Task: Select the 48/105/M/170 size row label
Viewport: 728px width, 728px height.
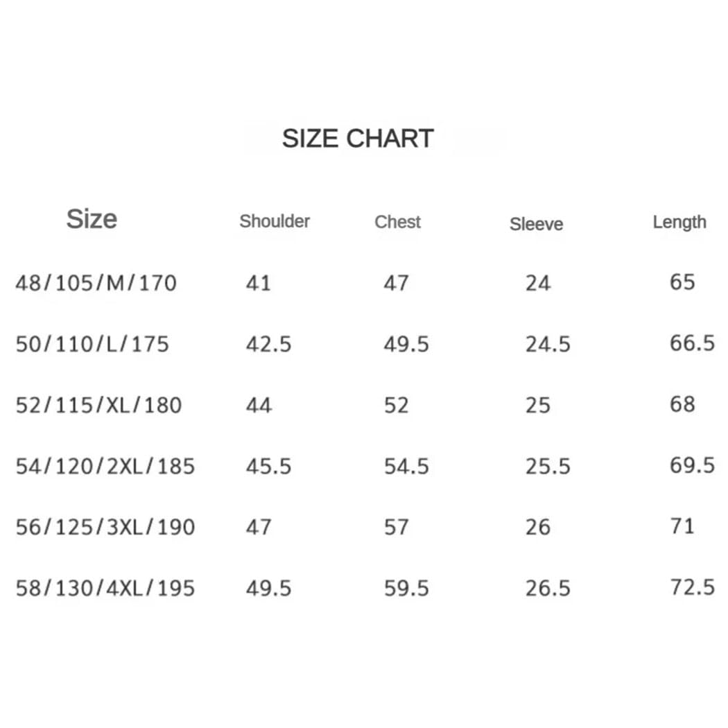Action: [96, 283]
